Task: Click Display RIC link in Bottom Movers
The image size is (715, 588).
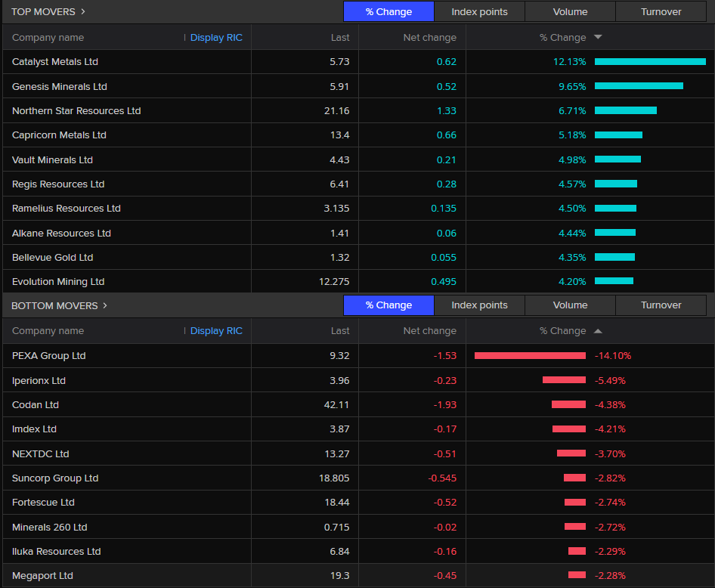Action: 216,331
